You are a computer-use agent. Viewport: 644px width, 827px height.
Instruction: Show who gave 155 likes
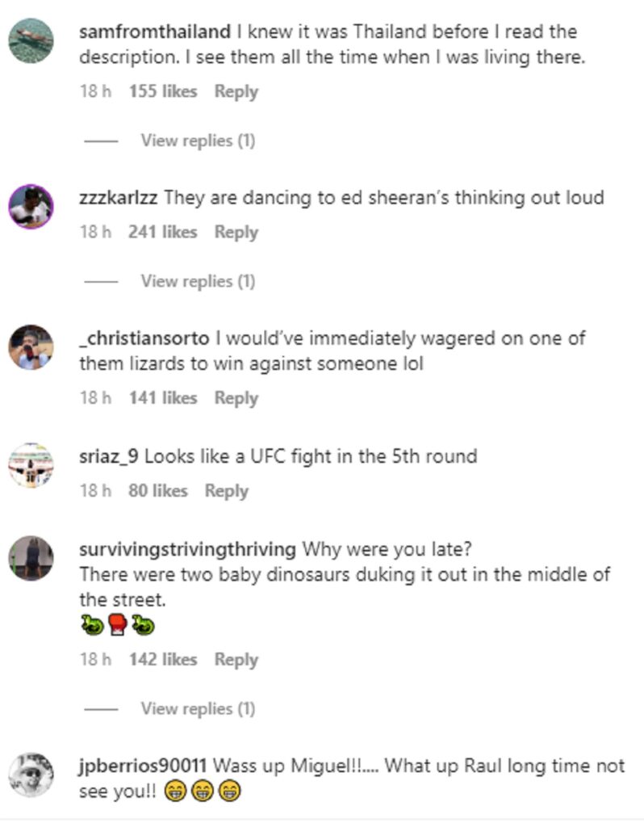pos(162,91)
